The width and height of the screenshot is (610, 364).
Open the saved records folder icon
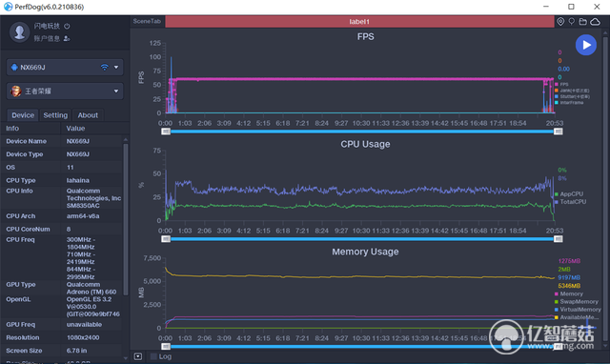(582, 22)
